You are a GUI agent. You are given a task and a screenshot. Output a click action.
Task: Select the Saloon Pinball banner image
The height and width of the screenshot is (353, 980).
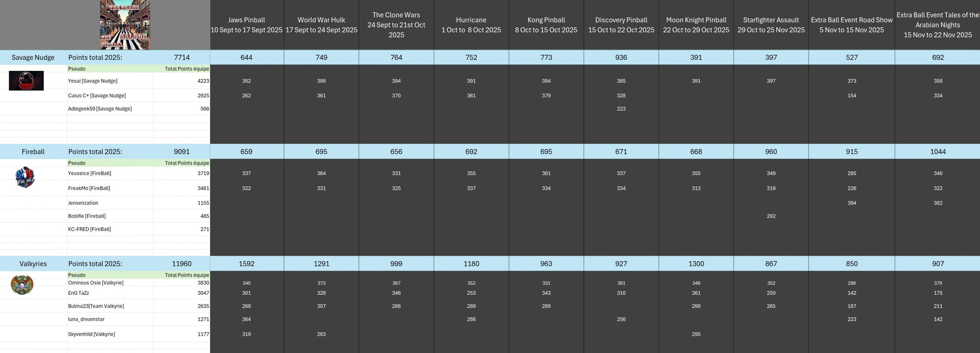(x=125, y=25)
